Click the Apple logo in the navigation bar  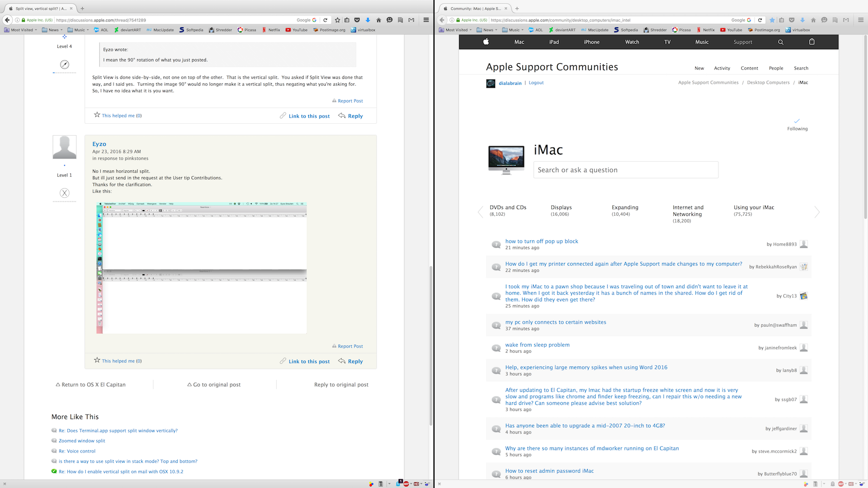pos(485,42)
